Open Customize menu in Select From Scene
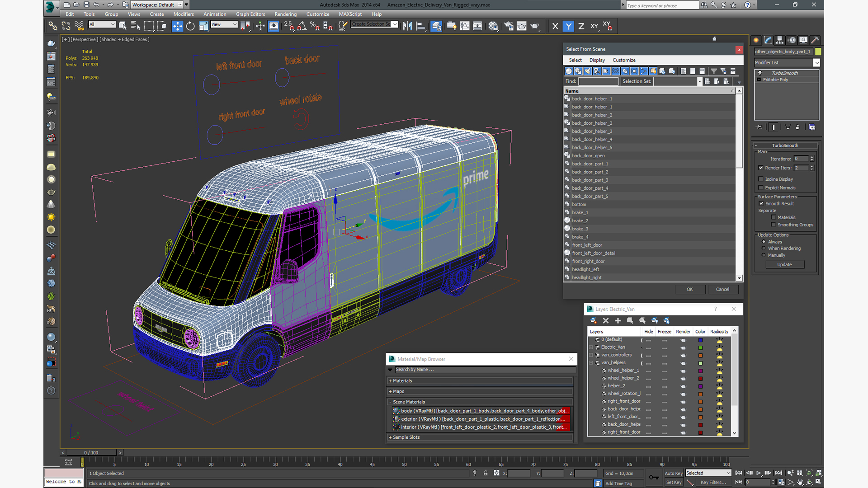Screen dimensions: 868x488 [x=624, y=60]
